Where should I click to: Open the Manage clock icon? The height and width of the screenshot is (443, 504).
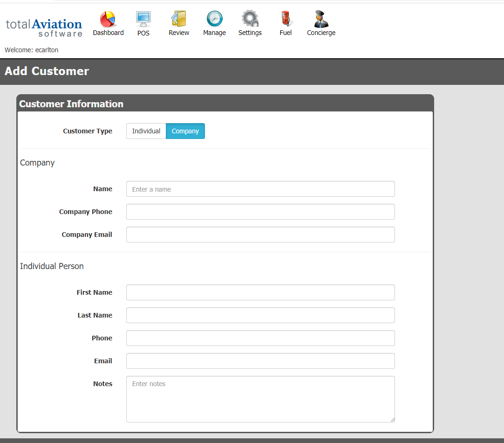click(x=214, y=20)
